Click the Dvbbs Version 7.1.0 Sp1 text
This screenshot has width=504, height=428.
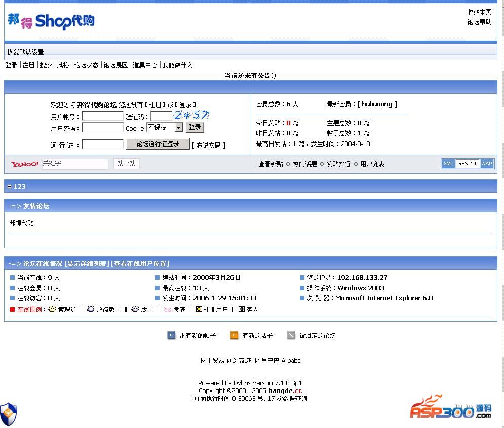[x=268, y=383]
